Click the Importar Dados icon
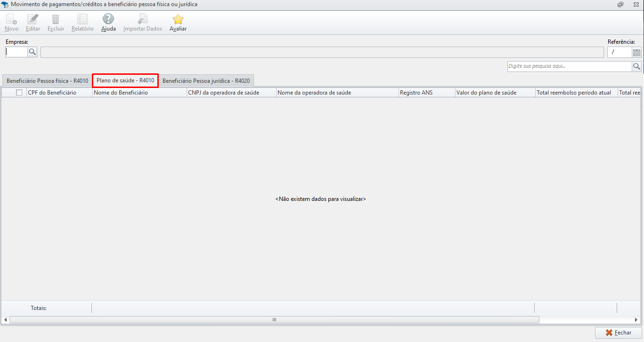 click(142, 19)
